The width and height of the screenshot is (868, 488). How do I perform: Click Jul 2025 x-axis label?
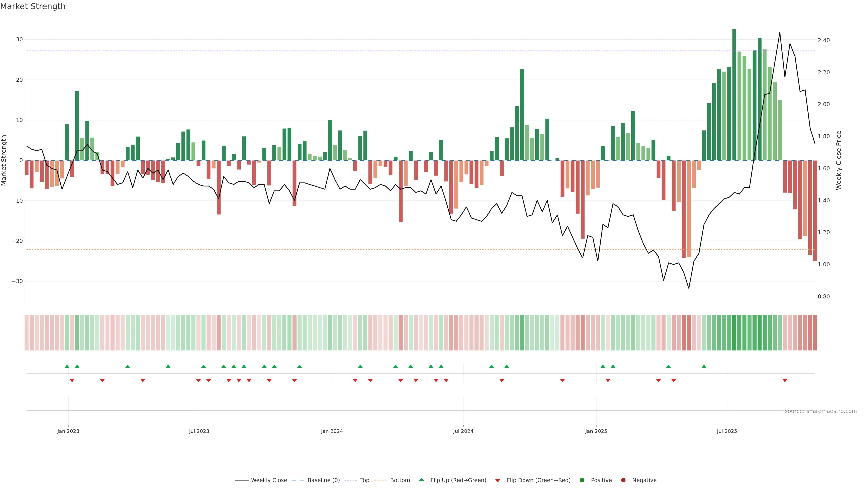(727, 431)
